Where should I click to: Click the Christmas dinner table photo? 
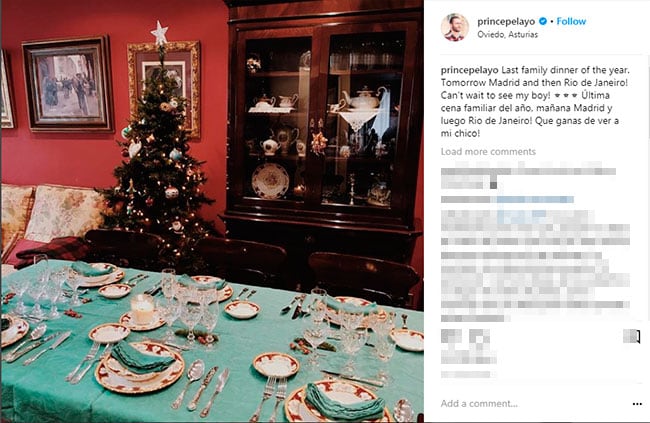pos(212,212)
